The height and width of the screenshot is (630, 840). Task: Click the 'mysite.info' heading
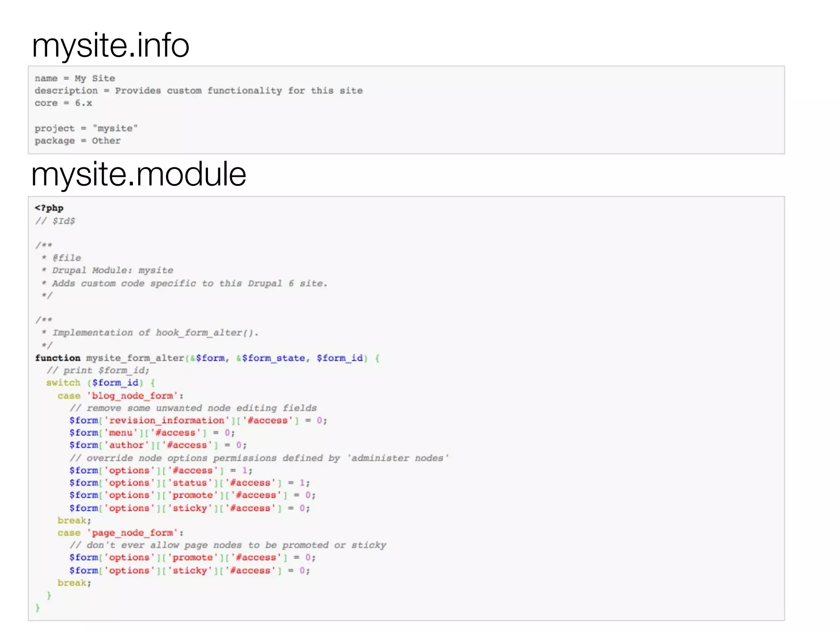110,46
